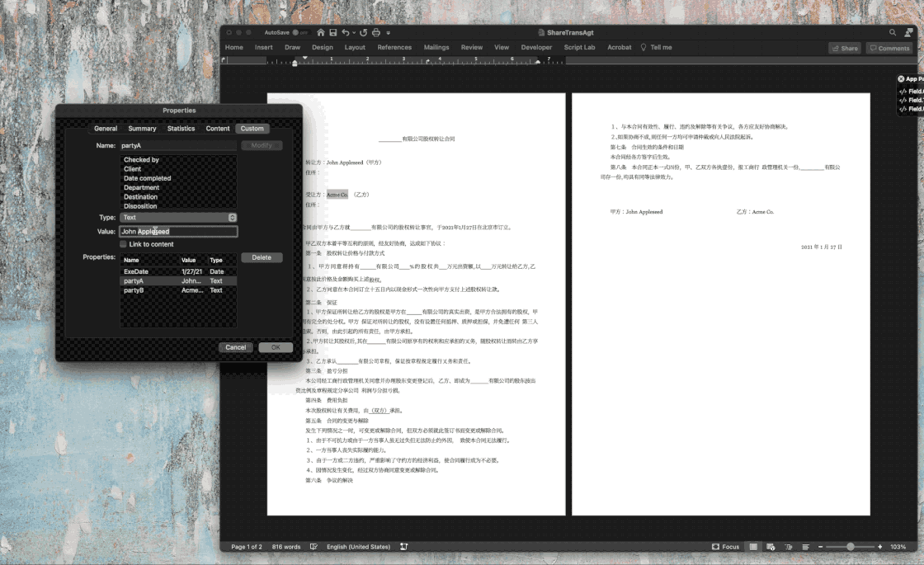Click the Undo arrow icon
924x565 pixels.
tap(346, 32)
